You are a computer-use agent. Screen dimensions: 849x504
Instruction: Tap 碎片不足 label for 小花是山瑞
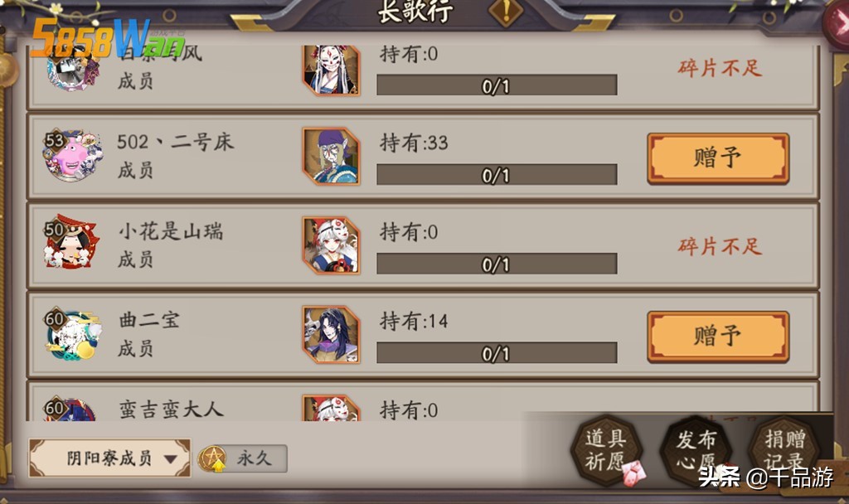720,246
